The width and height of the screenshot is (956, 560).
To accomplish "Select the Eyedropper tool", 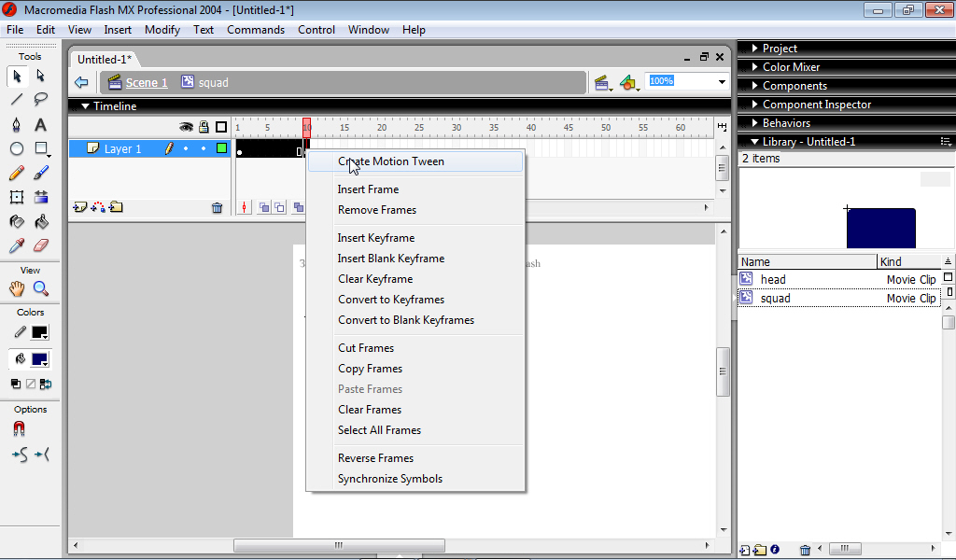I will 17,245.
